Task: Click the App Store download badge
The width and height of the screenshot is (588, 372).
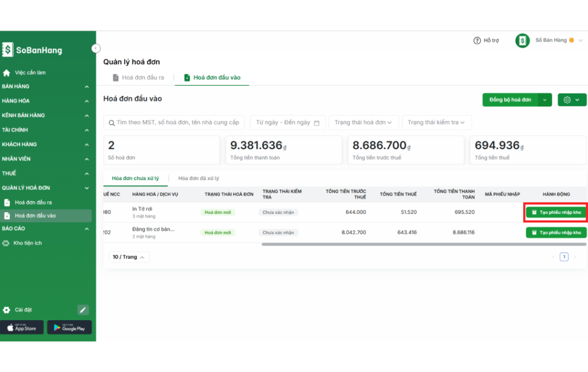Action: [22, 328]
